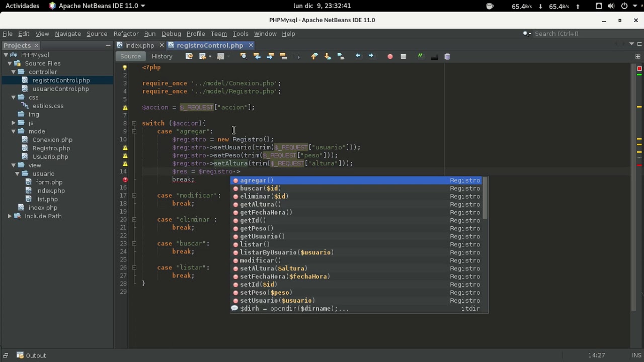
Task: Collapse the PHPMysql project node
Action: [6, 55]
